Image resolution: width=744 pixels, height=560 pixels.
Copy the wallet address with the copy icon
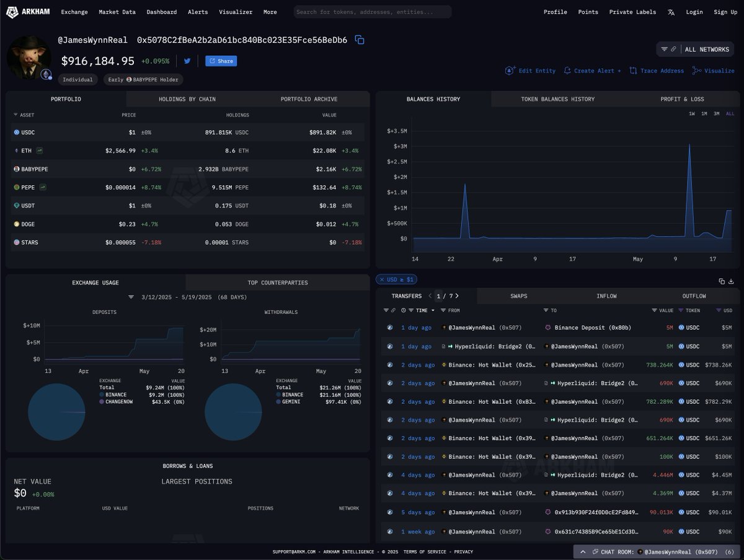(360, 40)
